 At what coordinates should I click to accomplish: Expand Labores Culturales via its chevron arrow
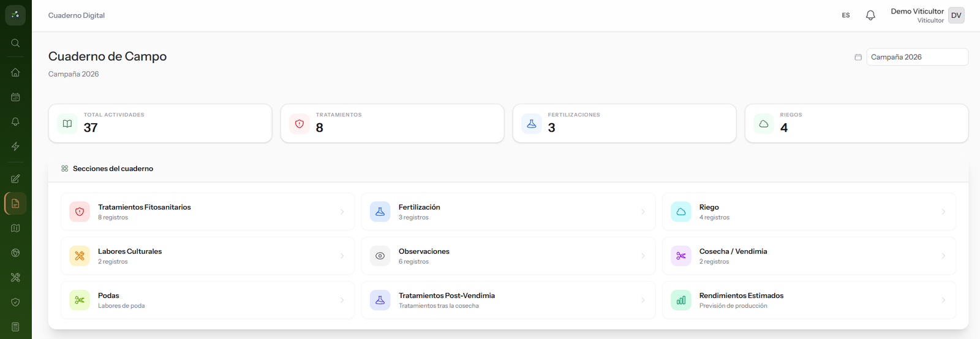pyautogui.click(x=342, y=256)
